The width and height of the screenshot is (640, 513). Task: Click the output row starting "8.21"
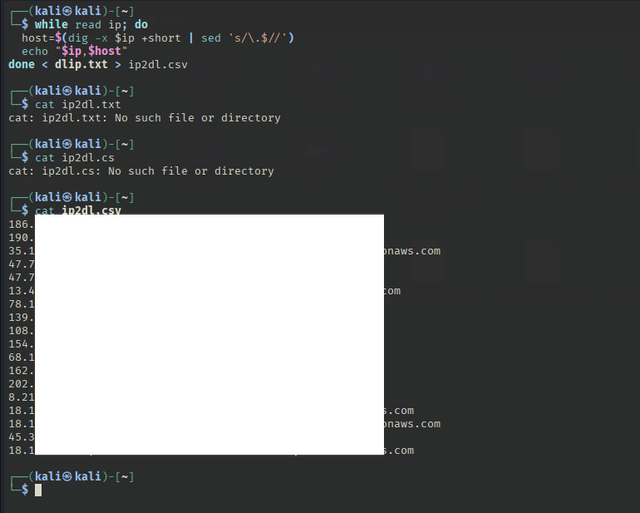22,397
